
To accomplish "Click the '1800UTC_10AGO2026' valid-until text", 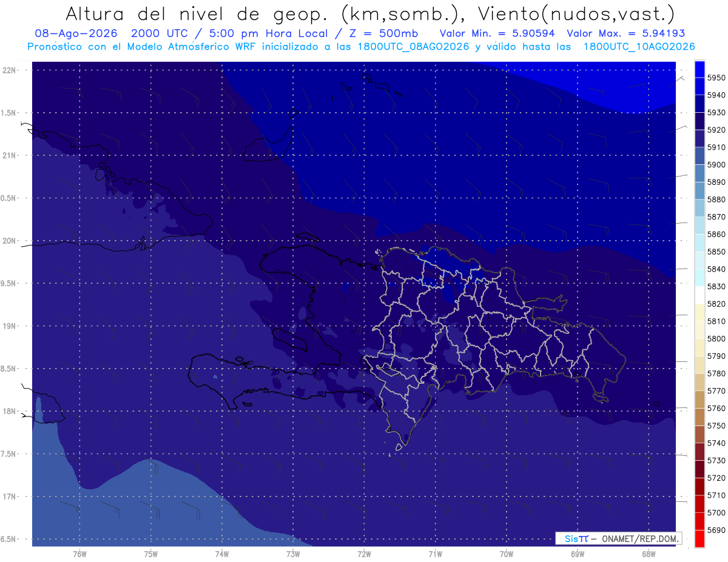I will click(639, 47).
